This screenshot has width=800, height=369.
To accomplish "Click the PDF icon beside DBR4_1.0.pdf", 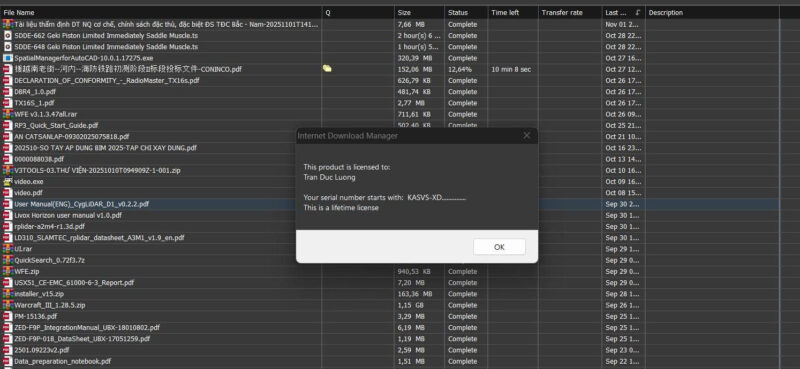I will tap(8, 92).
